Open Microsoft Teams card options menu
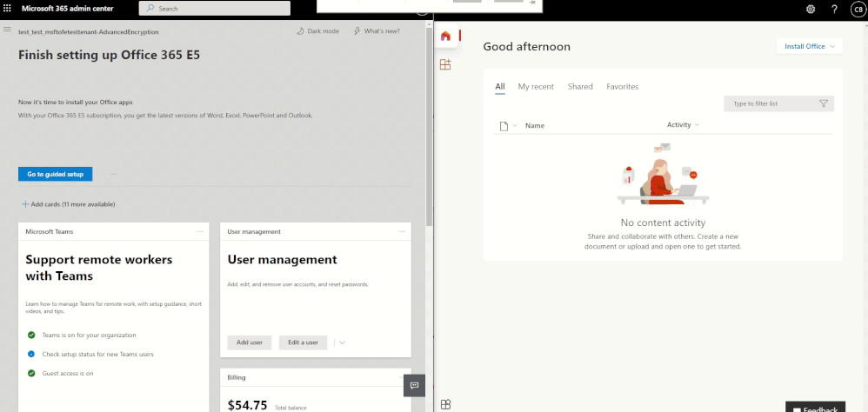Image resolution: width=868 pixels, height=412 pixels. (200, 232)
